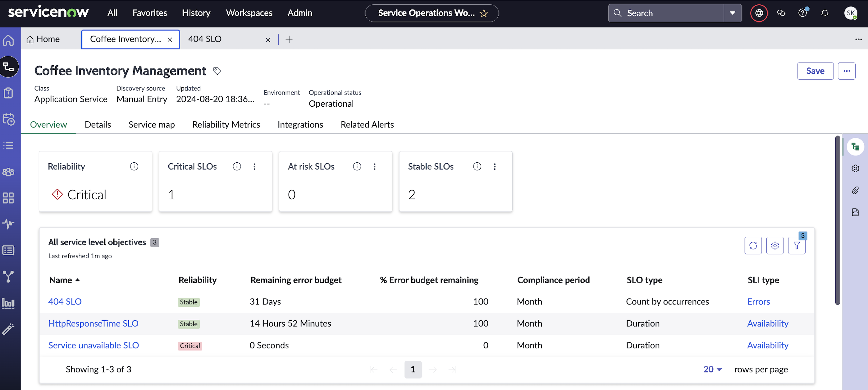868x390 pixels.
Task: Open the help question mark icon
Action: click(803, 13)
